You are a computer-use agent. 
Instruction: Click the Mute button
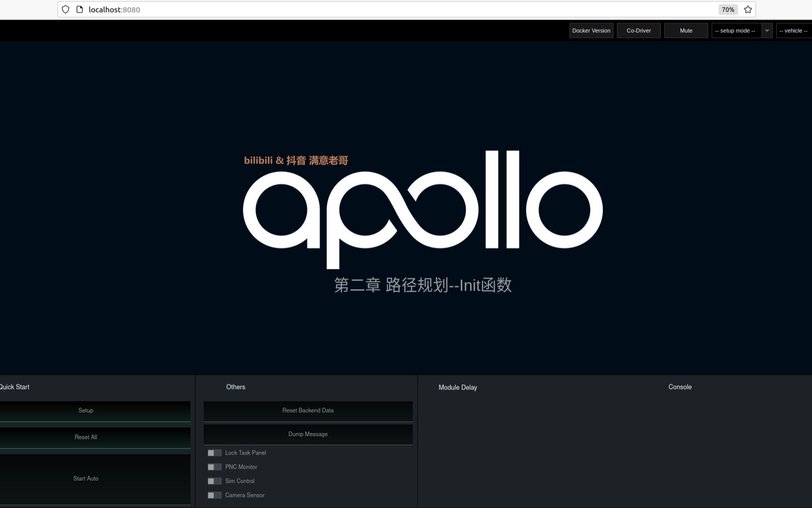coord(686,31)
